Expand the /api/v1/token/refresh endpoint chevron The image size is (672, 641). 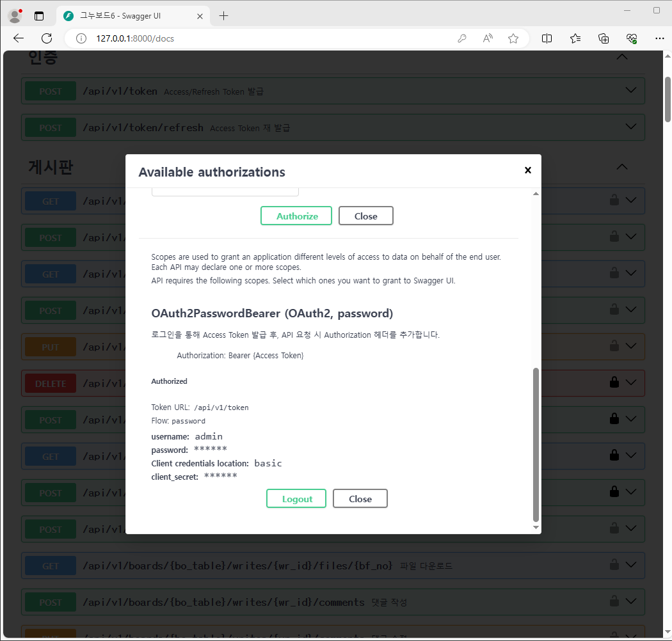click(630, 127)
